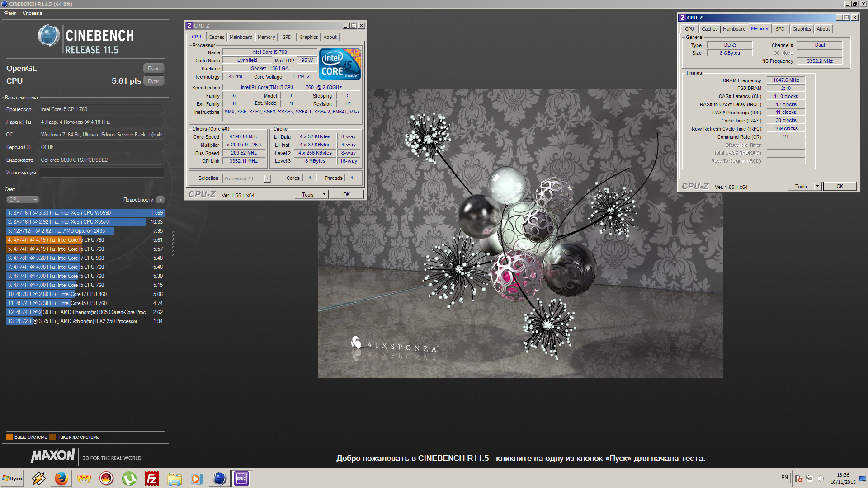Select ranking row Intel Core i7 CPU 960
Screen dimensions: 868x488
pos(85,258)
